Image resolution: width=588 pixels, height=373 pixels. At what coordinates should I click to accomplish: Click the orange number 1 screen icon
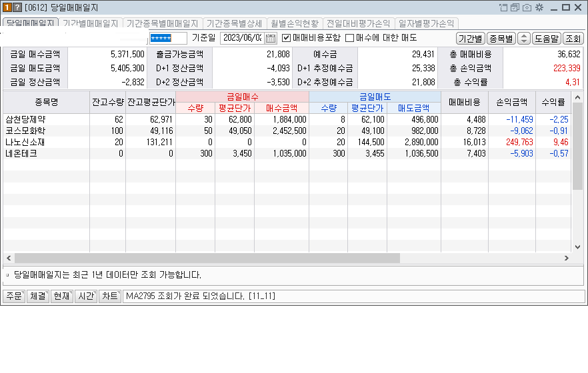pos(7,7)
